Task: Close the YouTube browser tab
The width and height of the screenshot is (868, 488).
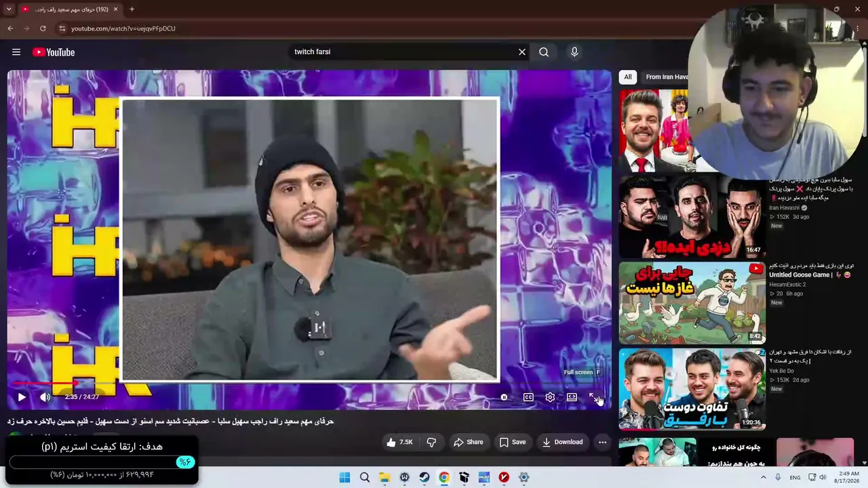Action: pyautogui.click(x=115, y=9)
